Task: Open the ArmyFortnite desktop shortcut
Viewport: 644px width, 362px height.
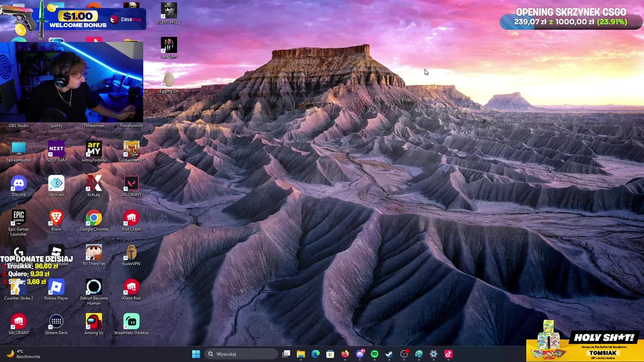Action: pos(94,151)
